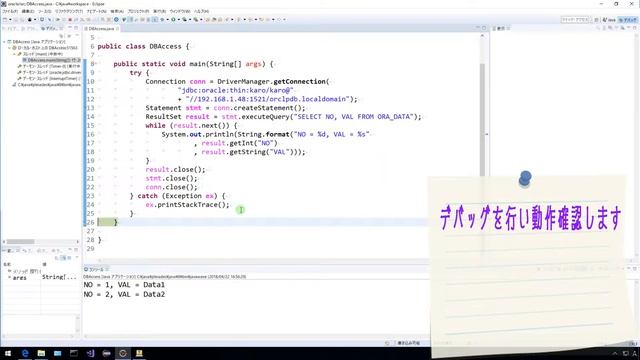Viewport: 640px width, 360px height.
Task: Click the 'NO = 2, VAL = Data2' console line
Action: click(124, 294)
